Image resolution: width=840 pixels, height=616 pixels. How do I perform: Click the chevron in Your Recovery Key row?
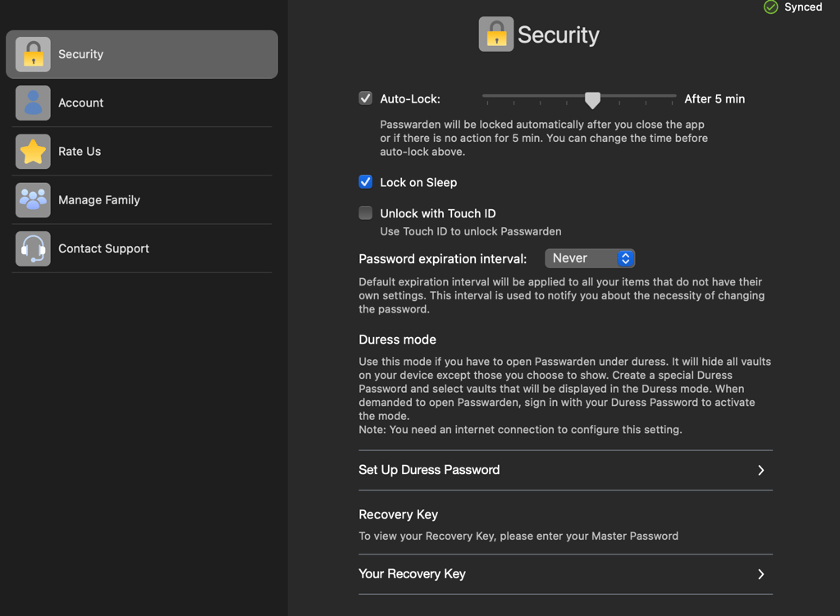760,574
